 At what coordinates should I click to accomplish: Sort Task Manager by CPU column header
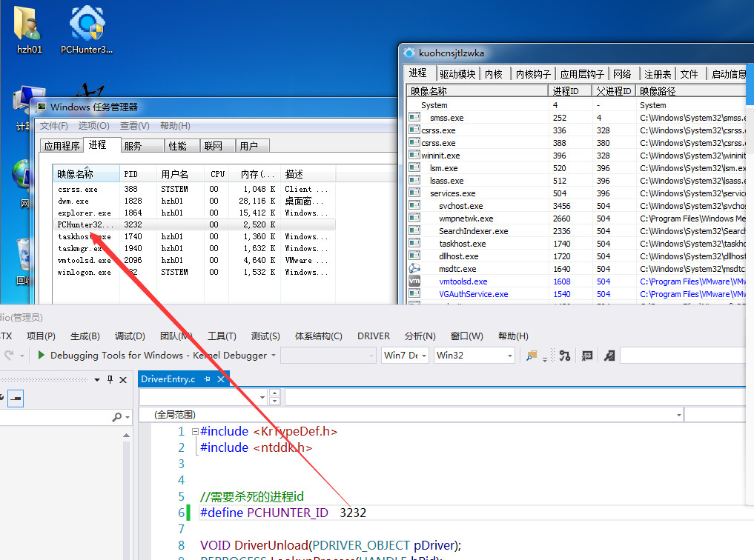click(x=217, y=174)
